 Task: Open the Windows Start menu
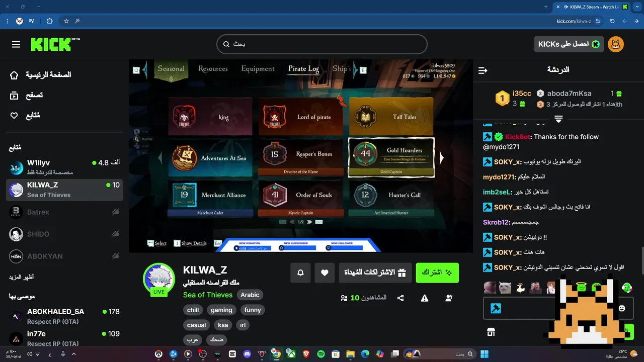pos(485,354)
